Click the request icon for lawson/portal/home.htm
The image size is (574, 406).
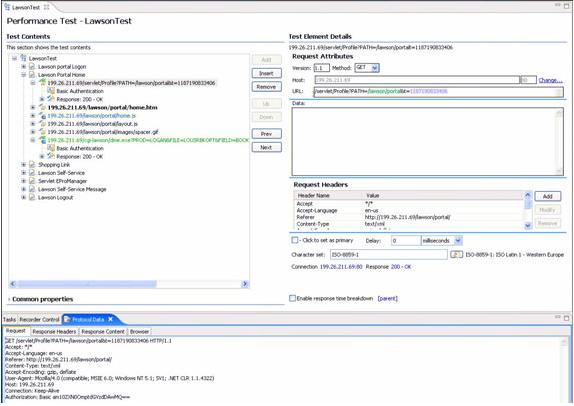42,107
